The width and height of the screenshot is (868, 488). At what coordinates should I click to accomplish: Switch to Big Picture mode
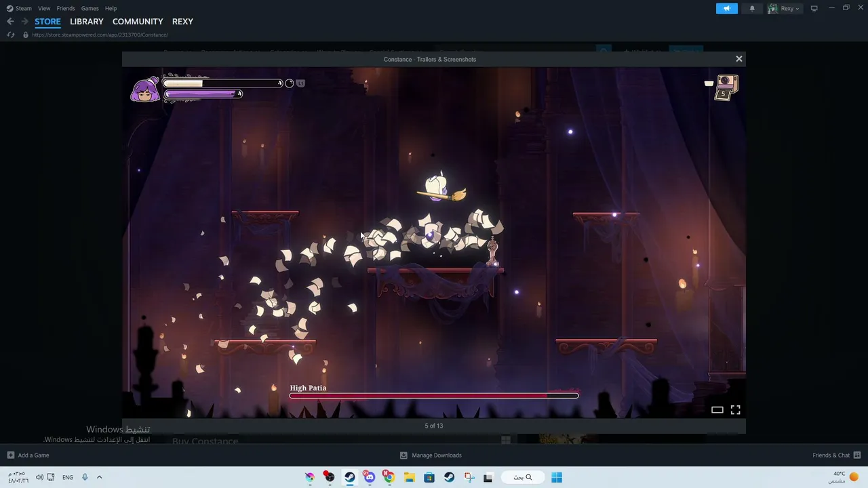click(x=814, y=8)
